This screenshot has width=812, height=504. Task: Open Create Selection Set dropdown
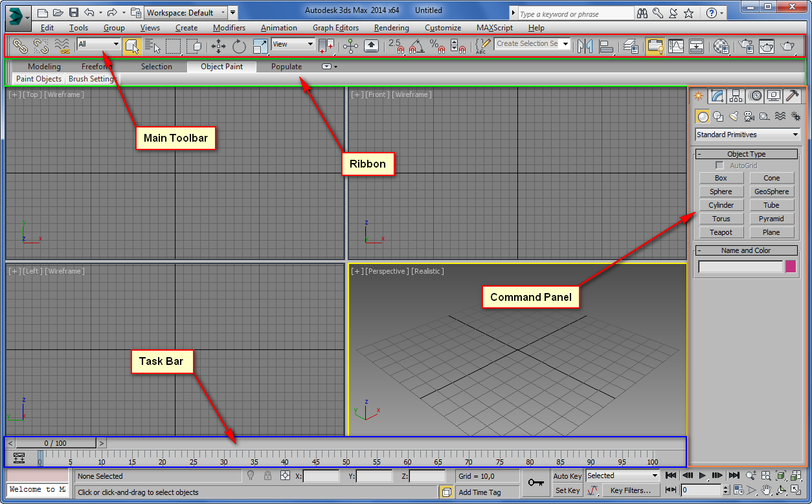coord(532,44)
